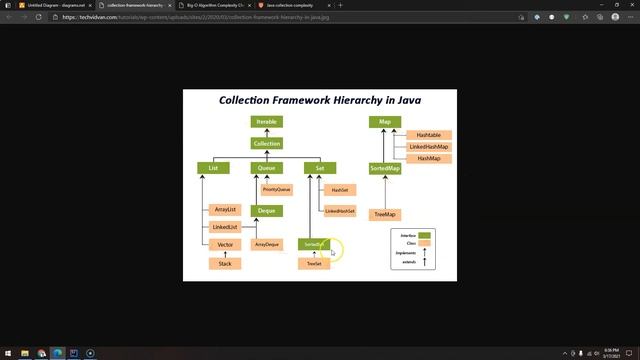The height and width of the screenshot is (360, 640).
Task: Select the collection-framework-hierarchy tab
Action: point(136,5)
